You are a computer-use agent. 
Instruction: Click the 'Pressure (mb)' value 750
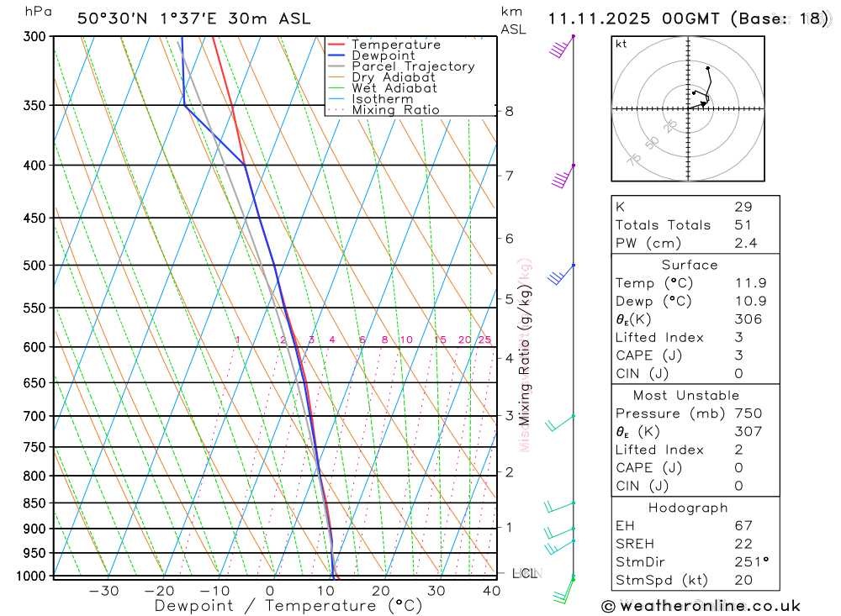748,413
